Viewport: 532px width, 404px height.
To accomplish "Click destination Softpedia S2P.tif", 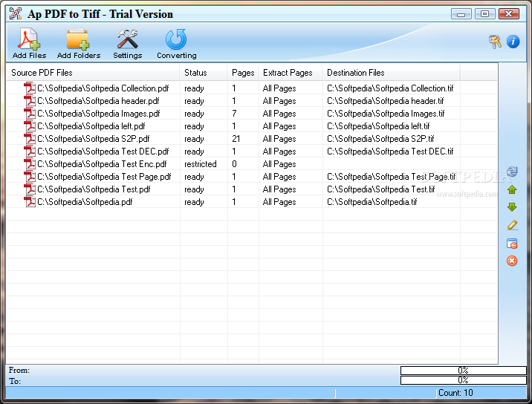I will 380,138.
